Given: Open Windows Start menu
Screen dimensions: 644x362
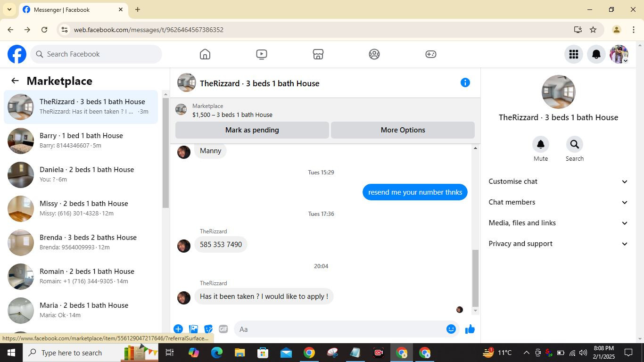Looking at the screenshot, I should coord(11,353).
